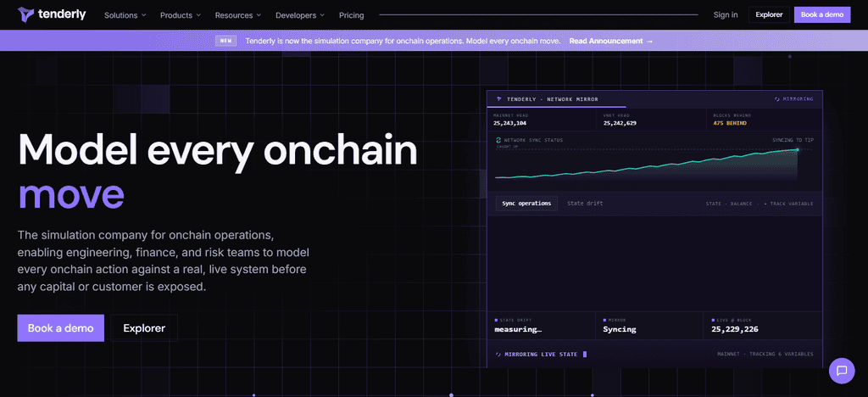The width and height of the screenshot is (868, 397).
Task: Expand the Products dropdown menu
Action: (x=181, y=15)
